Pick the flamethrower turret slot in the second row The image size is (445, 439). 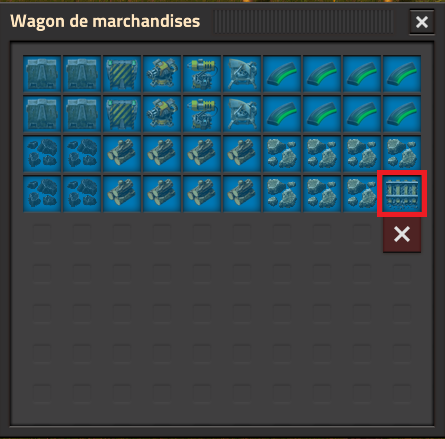[202, 113]
